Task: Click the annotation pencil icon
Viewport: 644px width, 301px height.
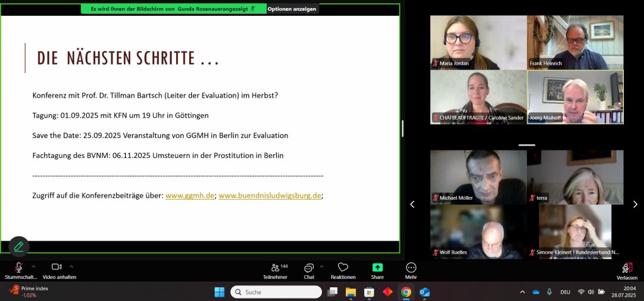Action: coord(19,246)
